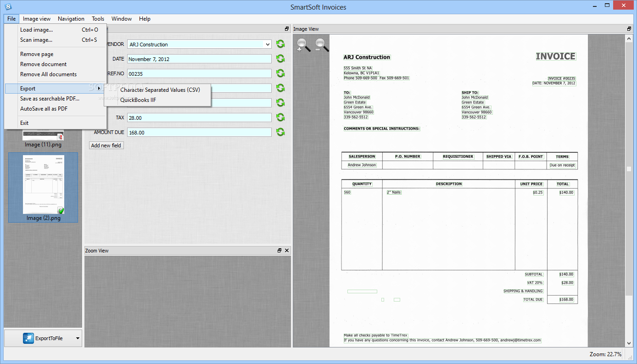This screenshot has height=364, width=637.
Task: Open the Window menu
Action: coord(122,19)
